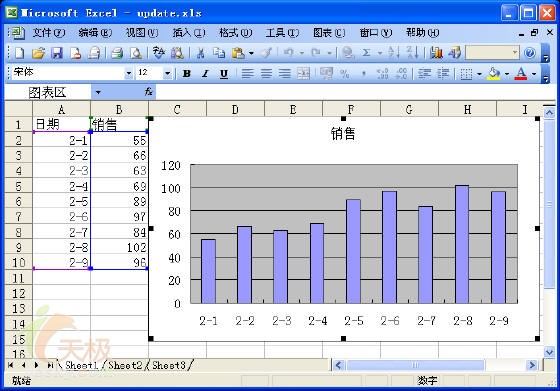Screen dimensions: 560x391
Task: Apply the red Font Color letter A
Action: point(521,74)
